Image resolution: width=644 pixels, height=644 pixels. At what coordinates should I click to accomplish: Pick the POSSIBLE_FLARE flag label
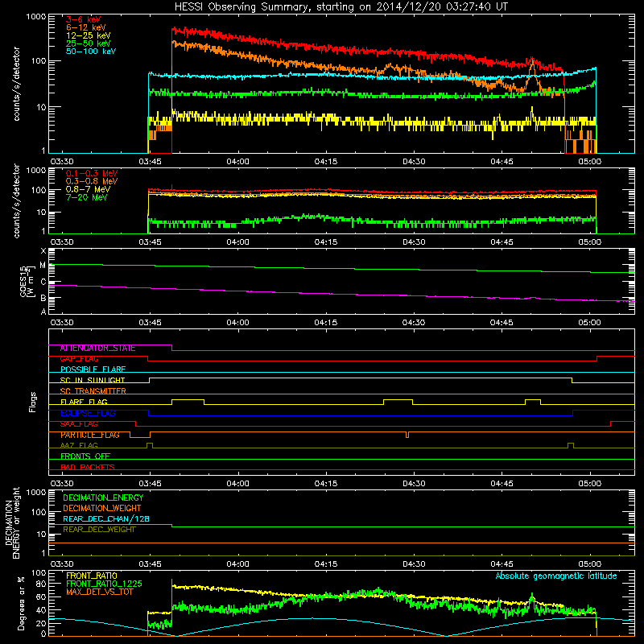(93, 369)
